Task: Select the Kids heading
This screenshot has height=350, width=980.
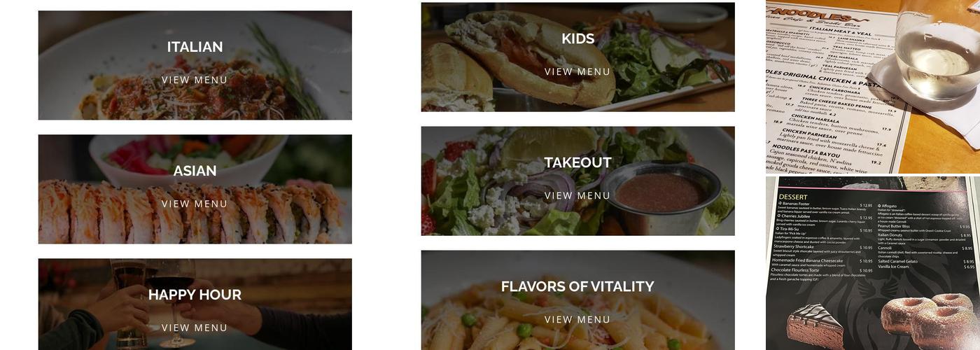Action: (577, 38)
